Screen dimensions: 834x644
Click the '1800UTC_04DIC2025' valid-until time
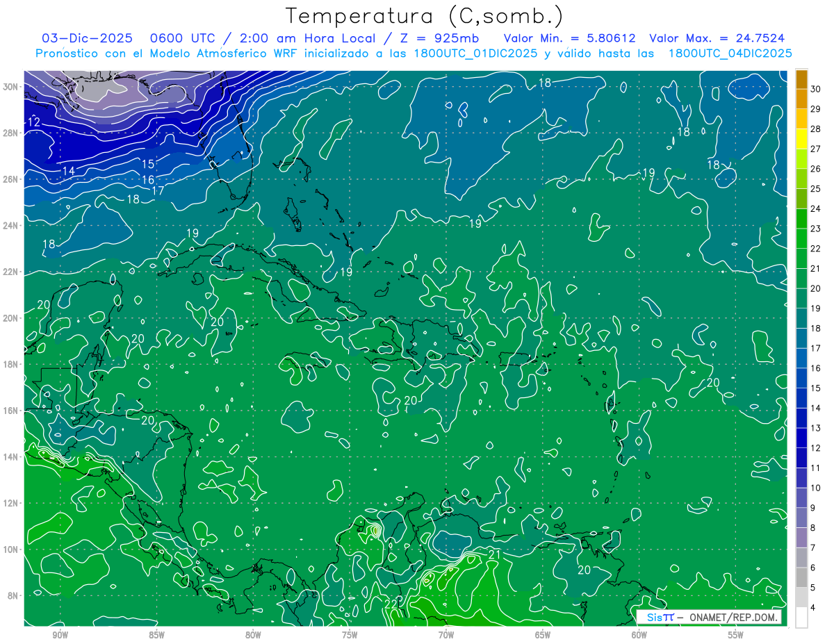(730, 53)
